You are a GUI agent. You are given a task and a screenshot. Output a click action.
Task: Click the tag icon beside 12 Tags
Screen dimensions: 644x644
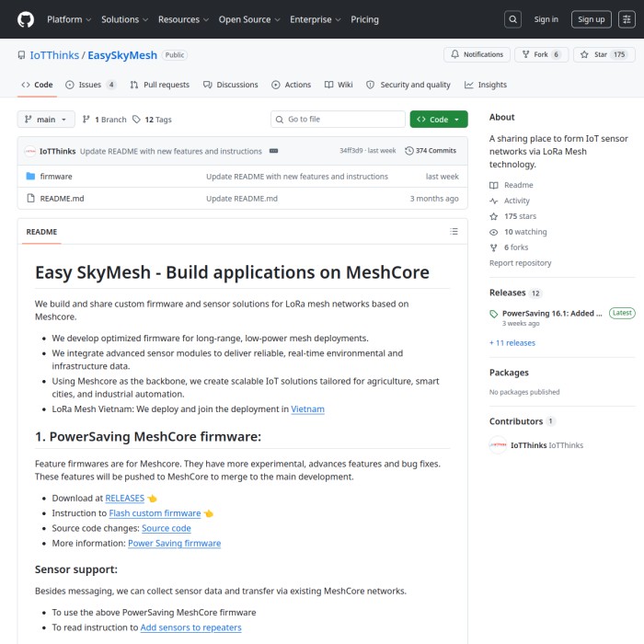tap(136, 119)
